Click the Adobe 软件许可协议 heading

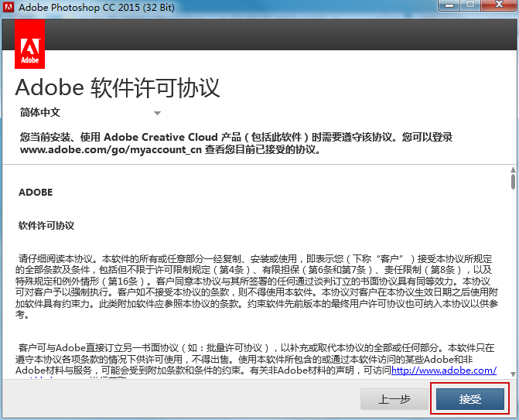pyautogui.click(x=118, y=87)
